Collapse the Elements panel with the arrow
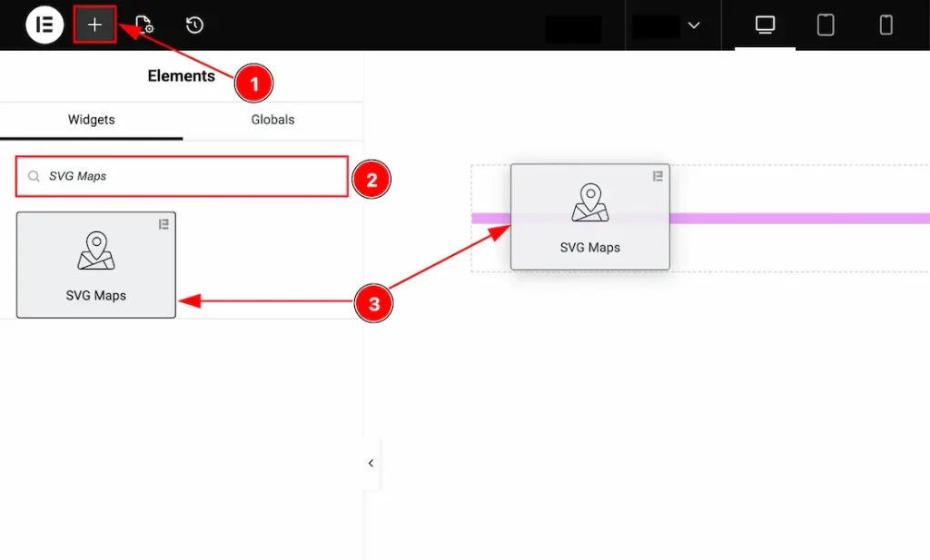The image size is (930, 560). [x=370, y=463]
